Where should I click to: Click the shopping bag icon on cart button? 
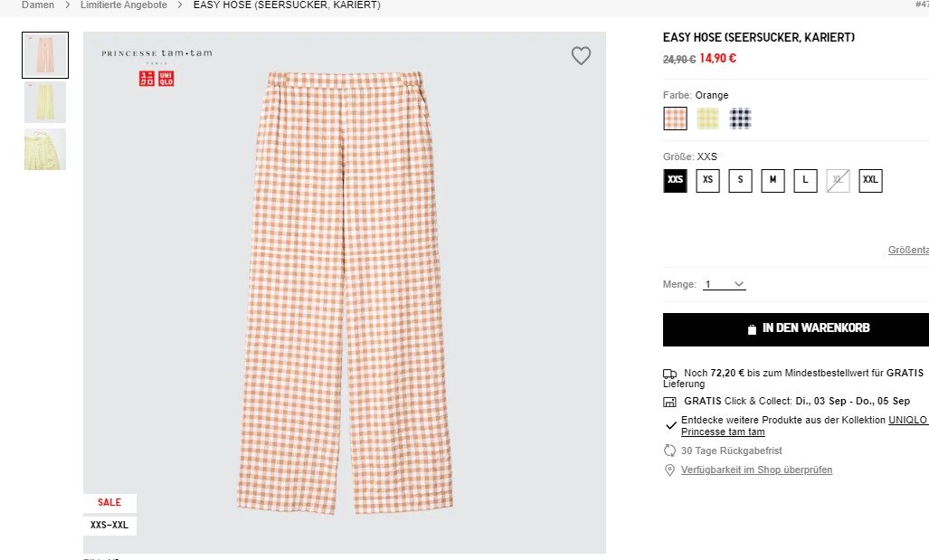point(752,329)
